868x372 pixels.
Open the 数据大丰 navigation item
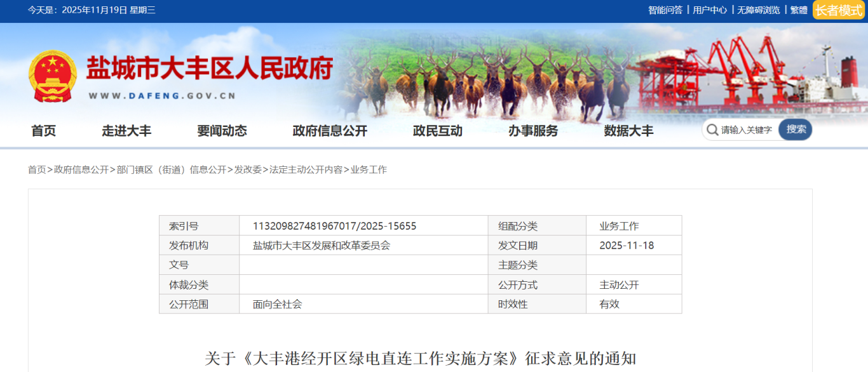pyautogui.click(x=628, y=131)
